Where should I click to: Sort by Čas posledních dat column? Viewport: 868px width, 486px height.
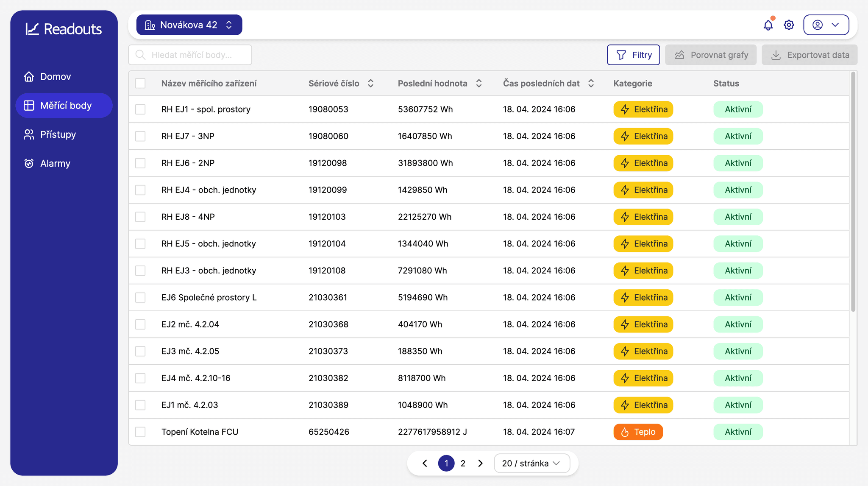tap(591, 84)
